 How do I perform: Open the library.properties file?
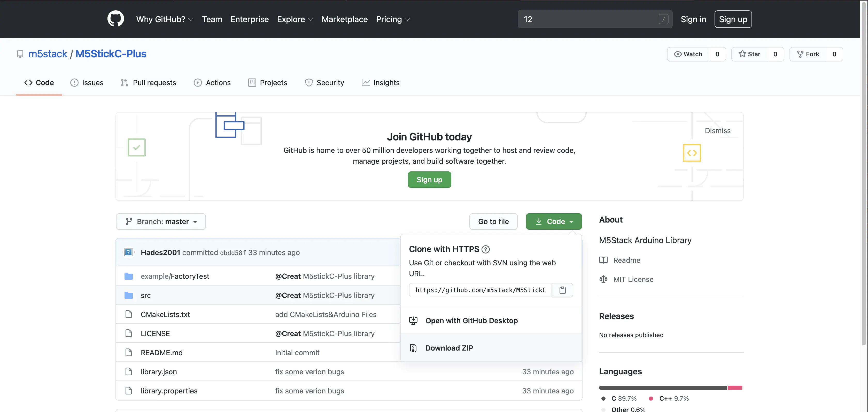169,391
